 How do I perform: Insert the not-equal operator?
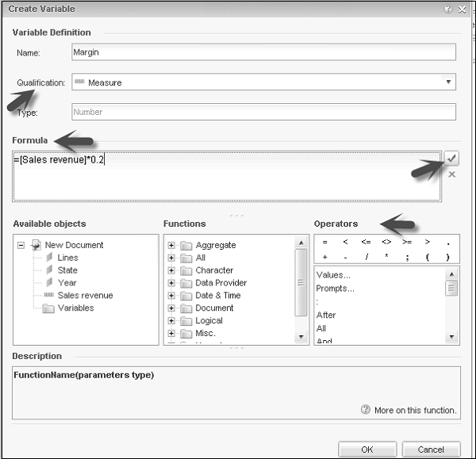tap(386, 242)
